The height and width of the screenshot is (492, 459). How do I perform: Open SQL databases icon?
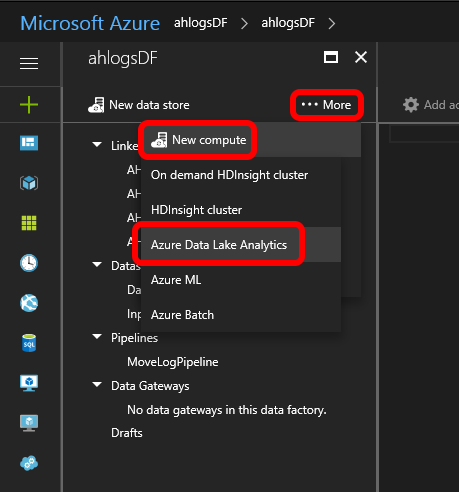[x=29, y=343]
